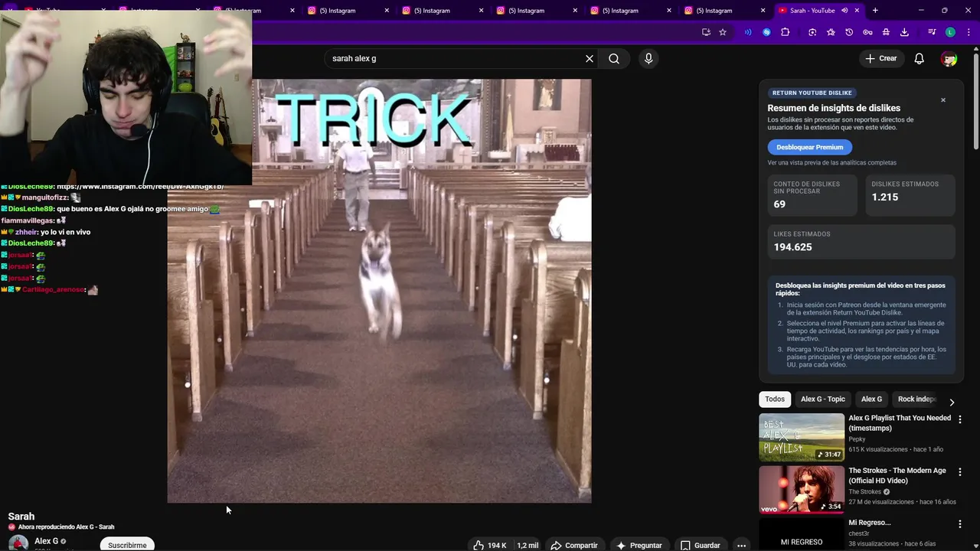Click the screenshot capture toolbar icon
Screen dimensions: 980x551
(x=812, y=32)
